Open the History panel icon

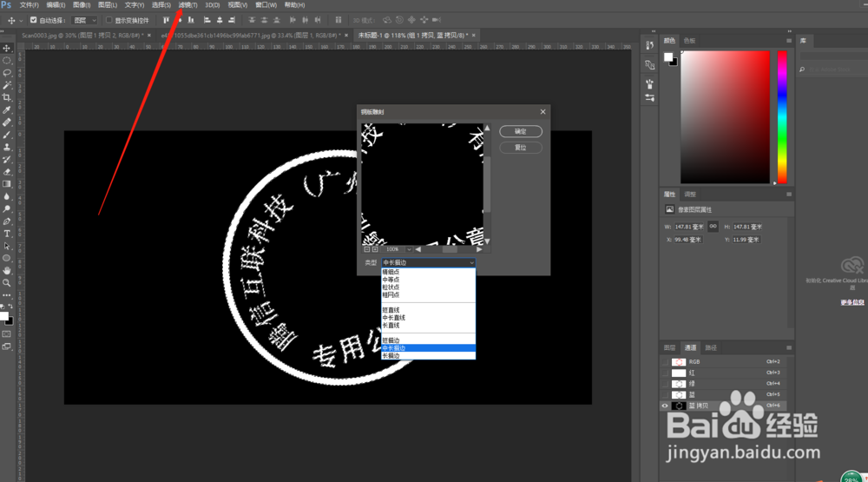tap(649, 45)
